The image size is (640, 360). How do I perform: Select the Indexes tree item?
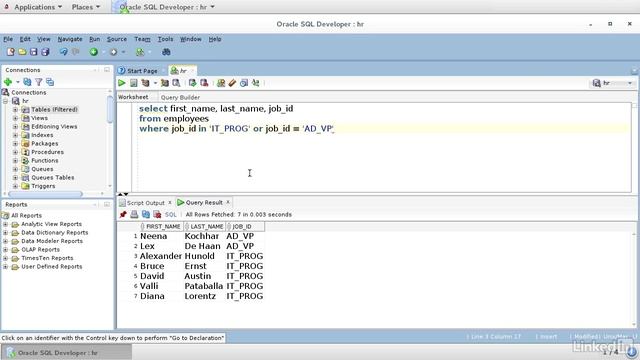[42, 135]
